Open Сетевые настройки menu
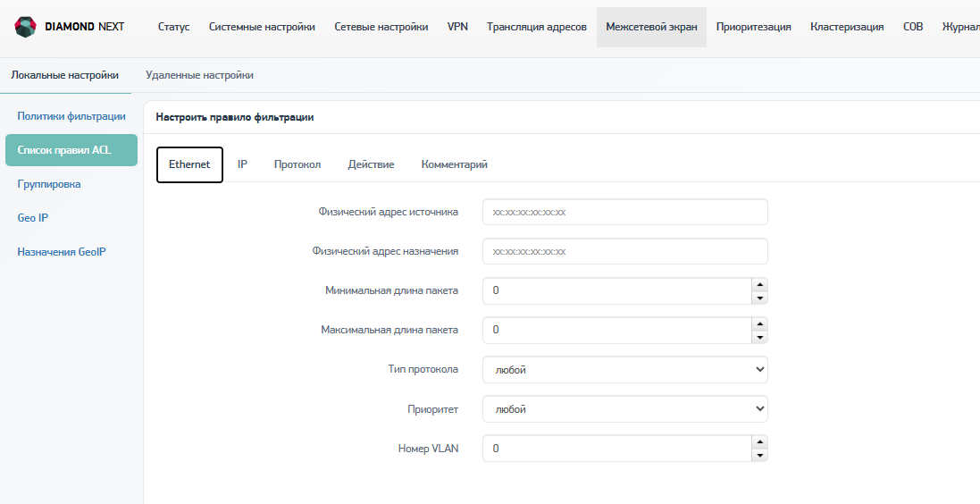 click(381, 27)
